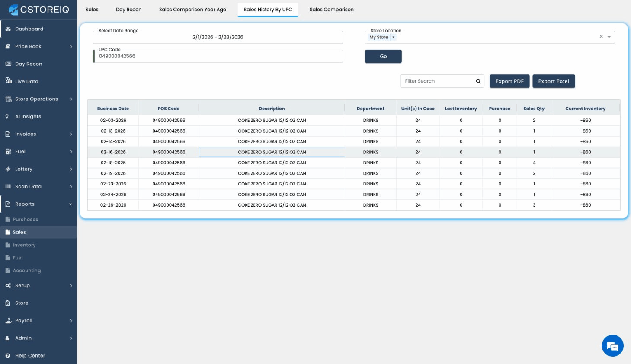Viewport: 631px width, 364px height.
Task: Click the Day Recon sidebar icon
Action: 8,64
